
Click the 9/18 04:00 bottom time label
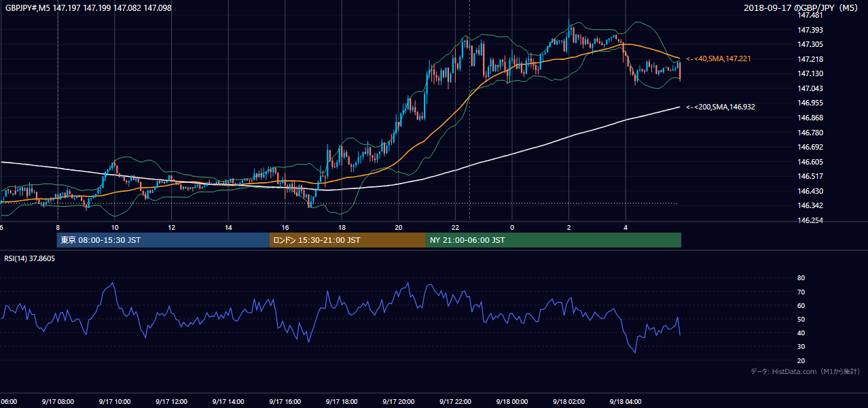coord(626,402)
